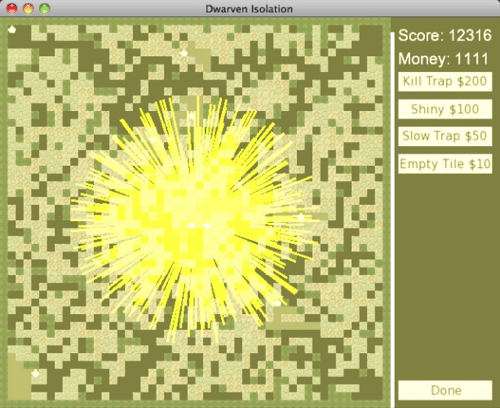
Task: Select the dwarf at the top tip of explosion
Action: pos(192,116)
